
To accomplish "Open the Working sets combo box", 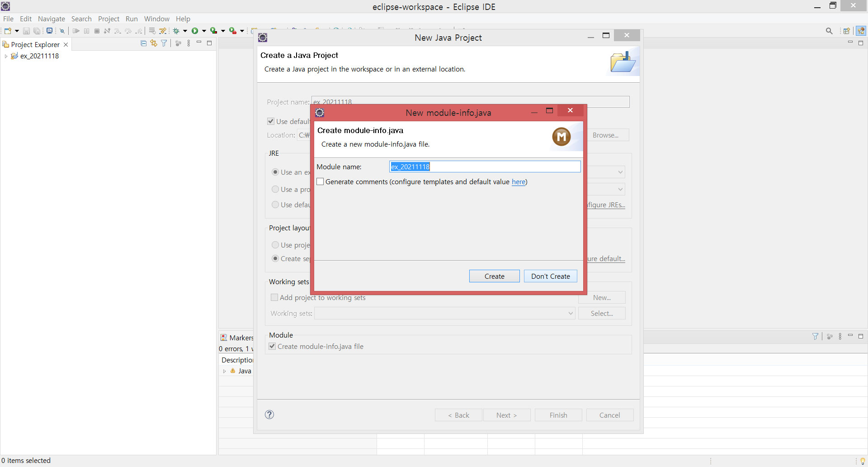I will click(x=445, y=313).
